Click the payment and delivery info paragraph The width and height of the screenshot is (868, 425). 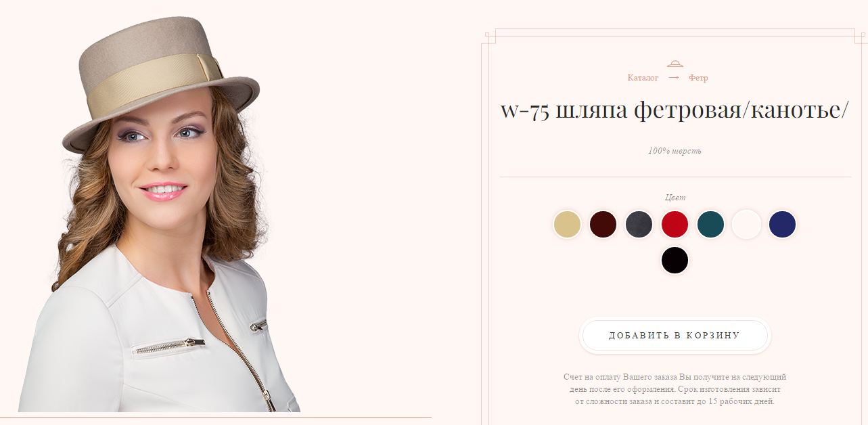pos(675,389)
